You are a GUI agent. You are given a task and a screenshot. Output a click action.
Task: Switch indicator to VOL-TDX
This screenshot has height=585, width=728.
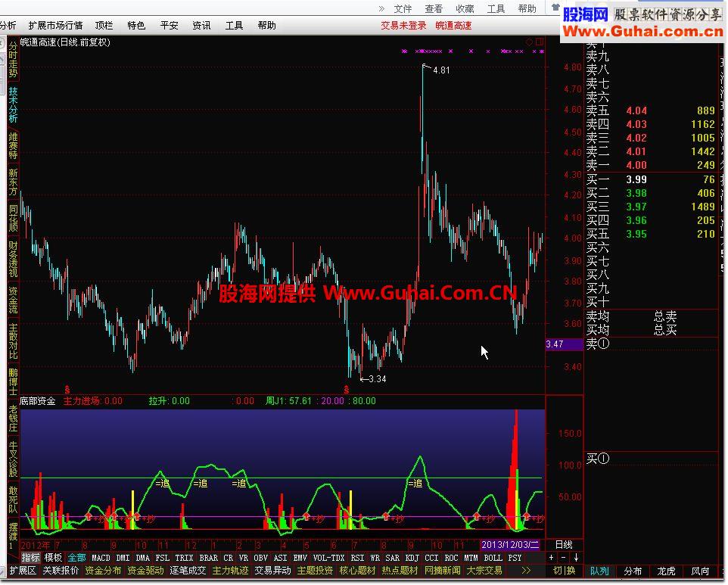tap(328, 558)
